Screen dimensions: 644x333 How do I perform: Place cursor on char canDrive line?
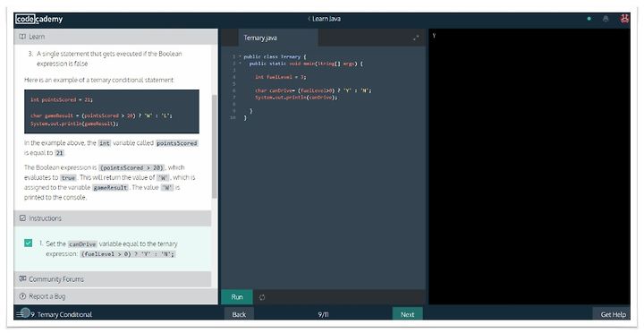[x=313, y=90]
